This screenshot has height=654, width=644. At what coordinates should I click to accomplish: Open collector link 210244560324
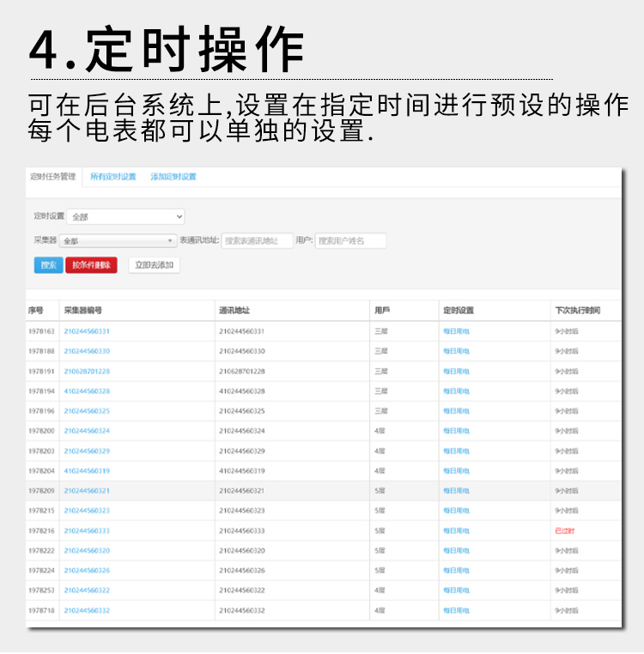tap(87, 431)
